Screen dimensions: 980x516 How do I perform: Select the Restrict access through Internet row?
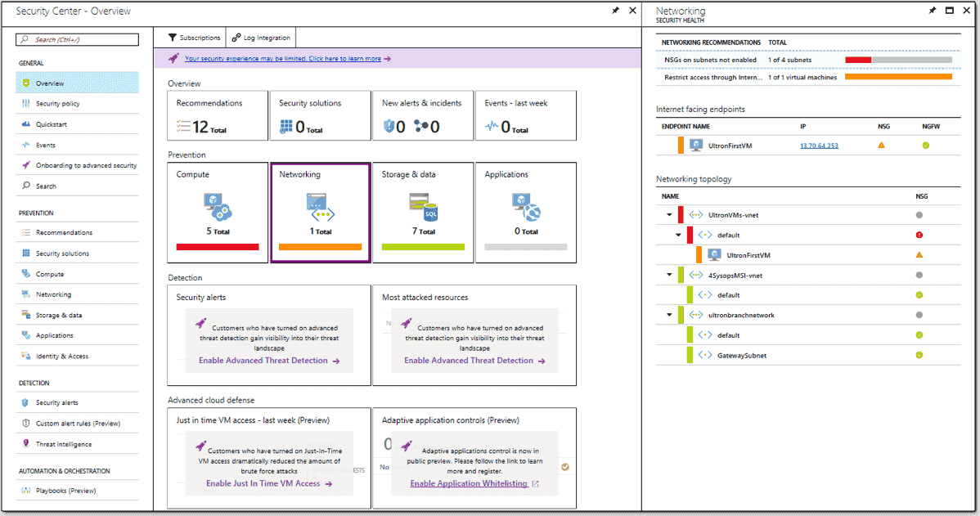tap(808, 78)
